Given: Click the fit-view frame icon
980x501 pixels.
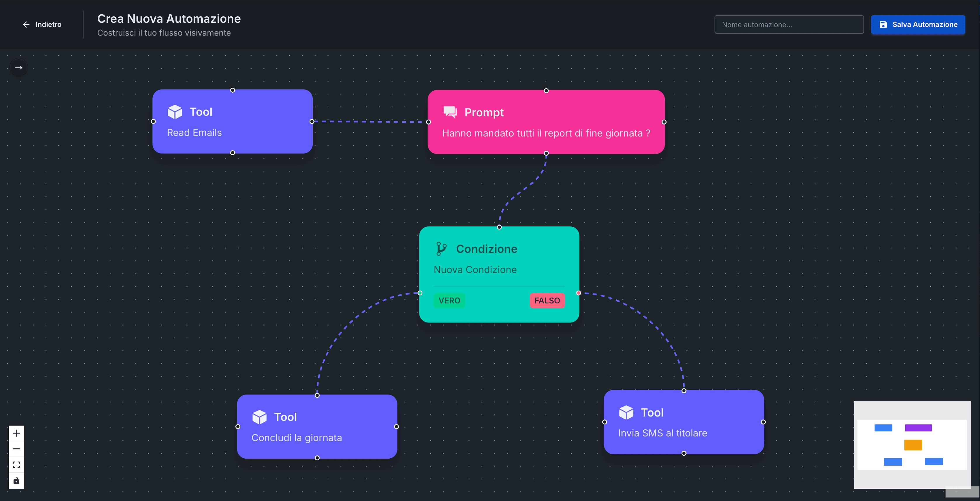Looking at the screenshot, I should 16,464.
